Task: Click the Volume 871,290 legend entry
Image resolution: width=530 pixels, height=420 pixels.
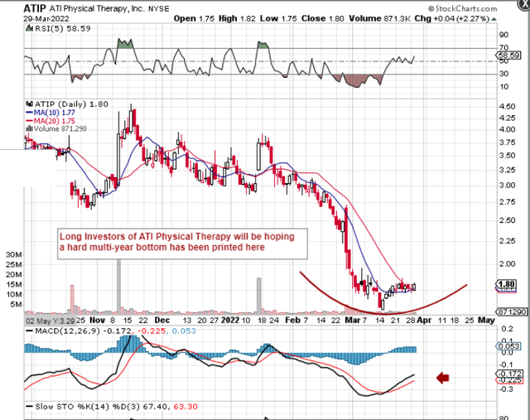Action: (60, 129)
